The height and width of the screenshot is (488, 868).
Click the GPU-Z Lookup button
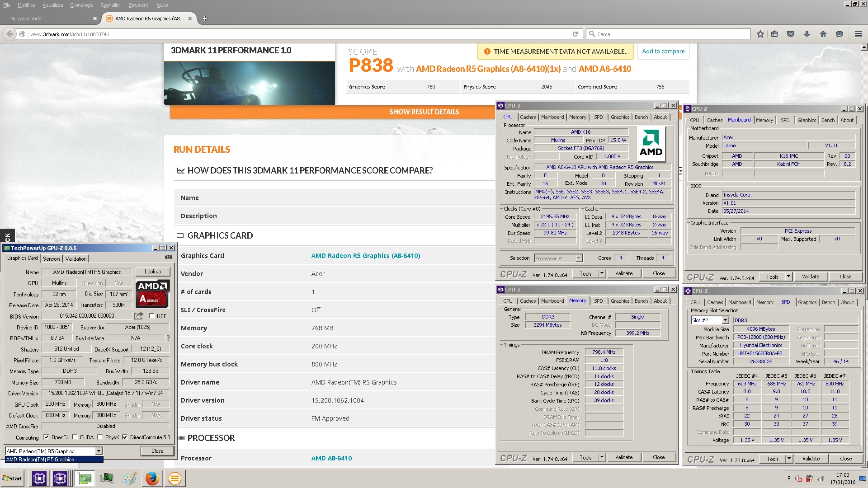(153, 272)
